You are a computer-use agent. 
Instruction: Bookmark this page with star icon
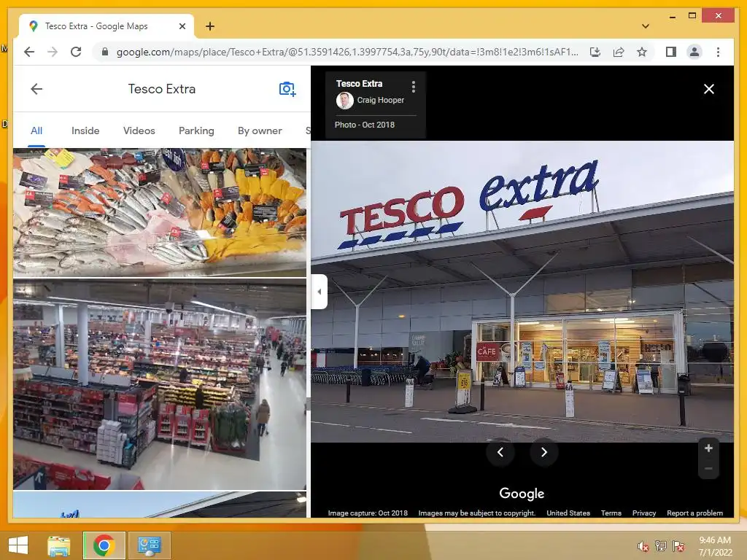pos(642,52)
